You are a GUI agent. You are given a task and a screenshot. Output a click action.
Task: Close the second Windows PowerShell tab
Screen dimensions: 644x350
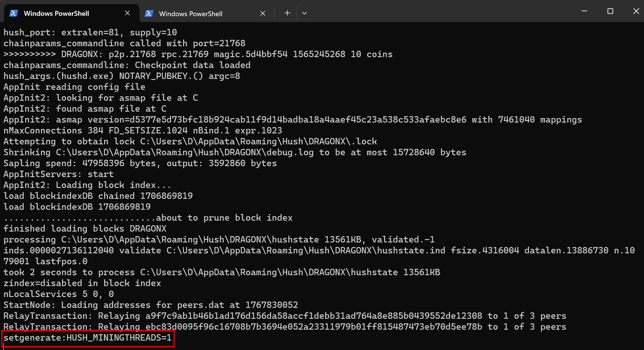tap(263, 14)
